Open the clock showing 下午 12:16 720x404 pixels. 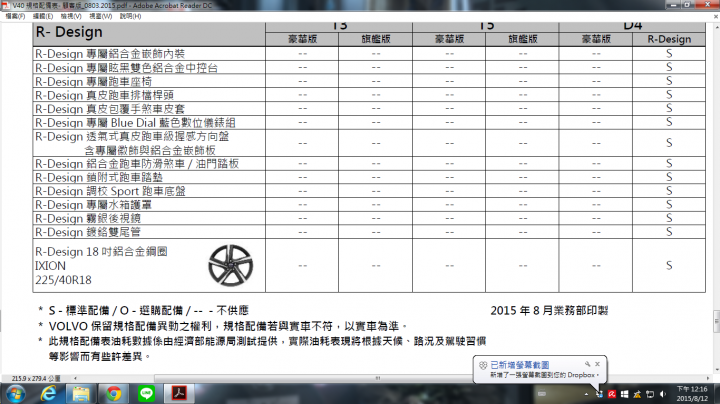click(692, 394)
